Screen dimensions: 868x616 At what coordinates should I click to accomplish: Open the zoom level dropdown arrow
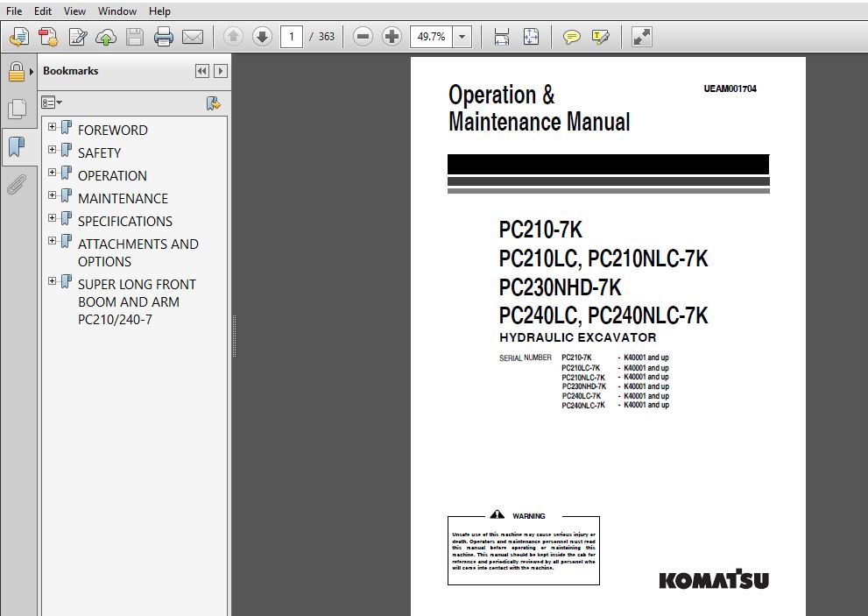(462, 37)
